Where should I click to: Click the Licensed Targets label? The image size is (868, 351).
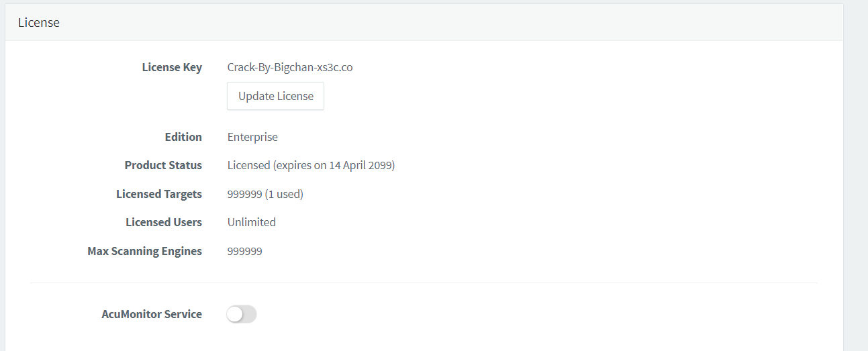click(x=159, y=194)
